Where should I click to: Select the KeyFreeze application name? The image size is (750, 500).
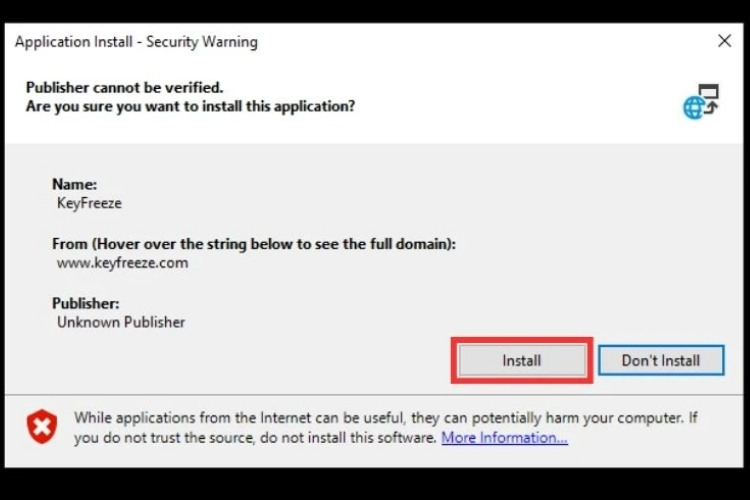(88, 202)
